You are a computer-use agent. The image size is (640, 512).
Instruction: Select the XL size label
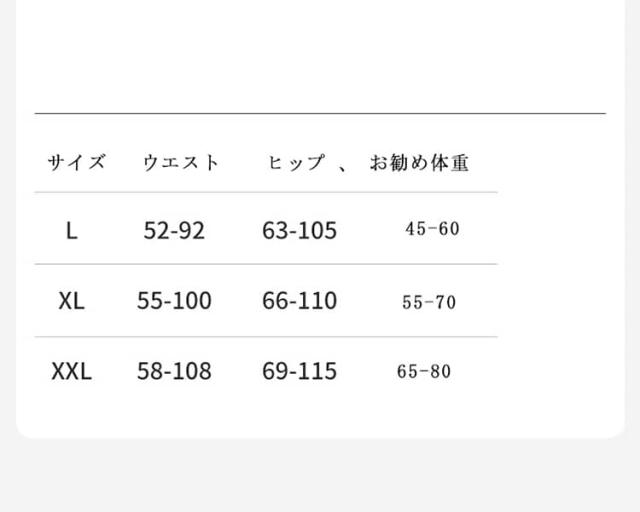click(71, 301)
